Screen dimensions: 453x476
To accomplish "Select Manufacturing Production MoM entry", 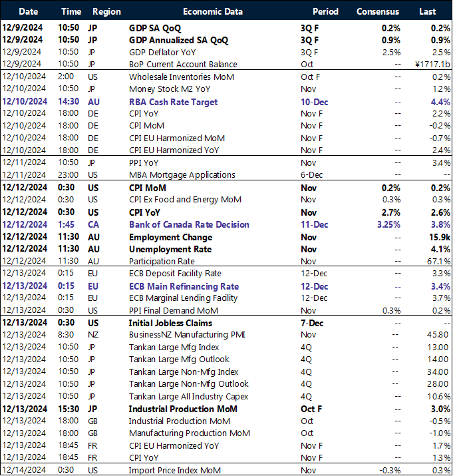I will click(x=190, y=433).
